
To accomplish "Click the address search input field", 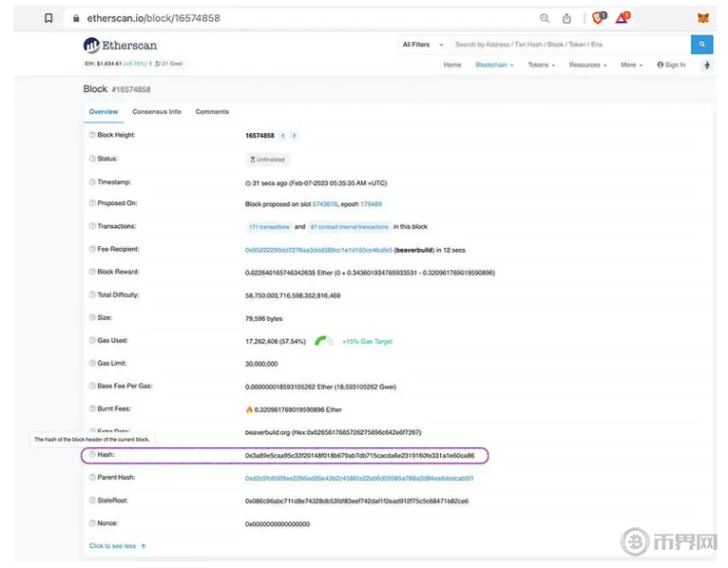I will pyautogui.click(x=568, y=45).
